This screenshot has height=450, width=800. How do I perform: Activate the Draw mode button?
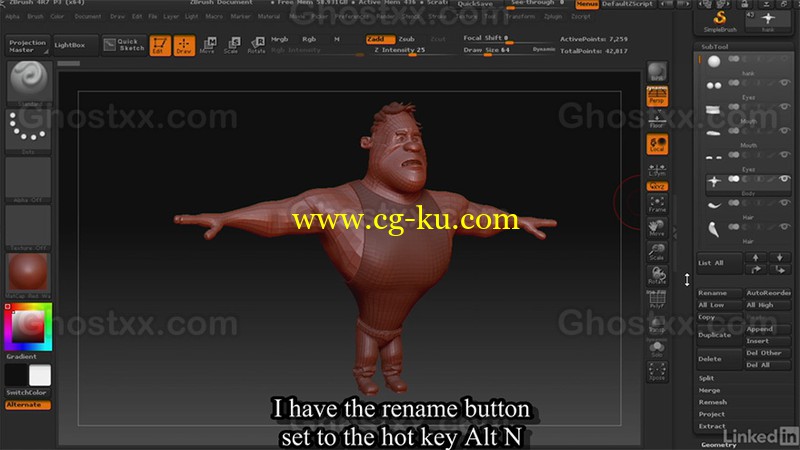click(x=184, y=45)
